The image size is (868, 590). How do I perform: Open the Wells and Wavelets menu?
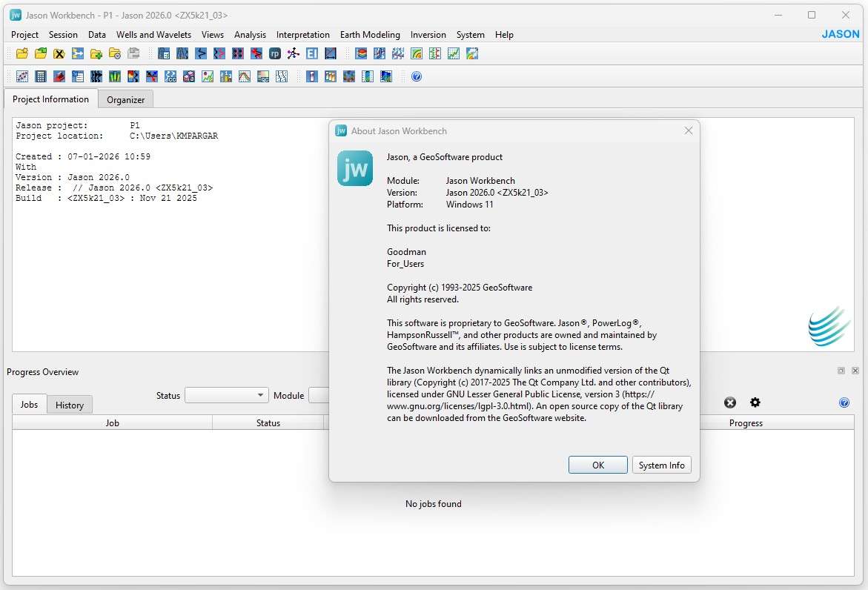(153, 35)
